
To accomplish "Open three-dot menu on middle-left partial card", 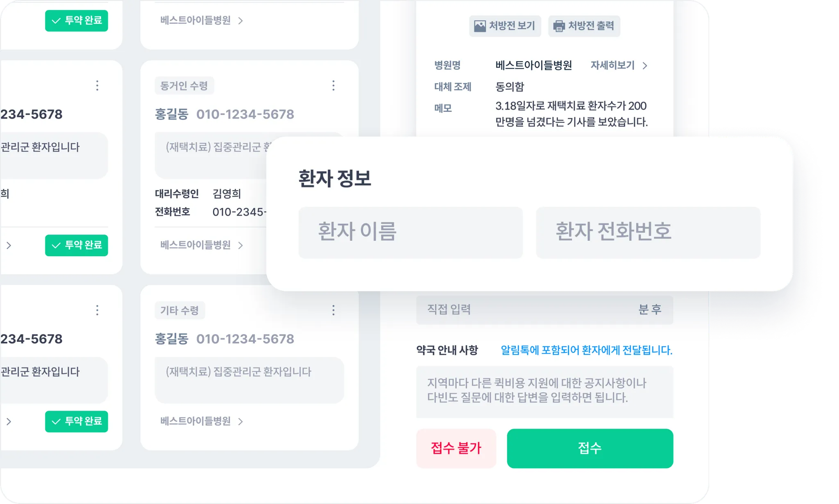I will [x=97, y=86].
